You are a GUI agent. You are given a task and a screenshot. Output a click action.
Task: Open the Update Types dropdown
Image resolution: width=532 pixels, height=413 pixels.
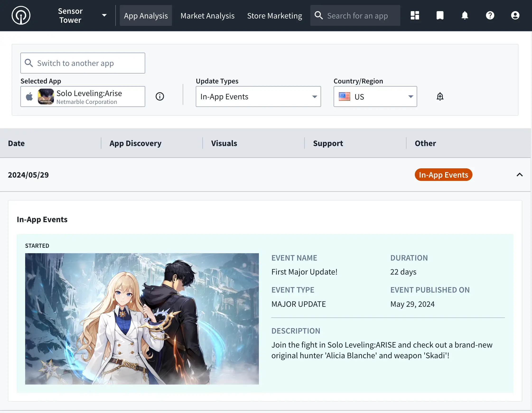(x=258, y=96)
